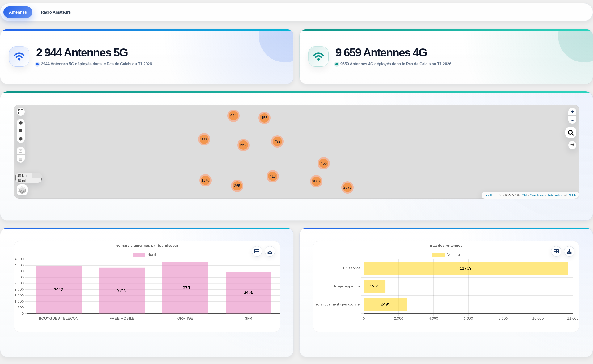
Task: Select the Antennes tab
Action: coord(18,12)
